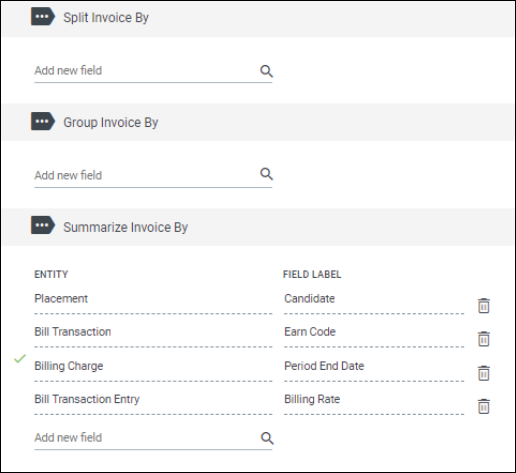516x473 pixels.
Task: Collapse the Group Invoice By section header
Action: point(258,122)
